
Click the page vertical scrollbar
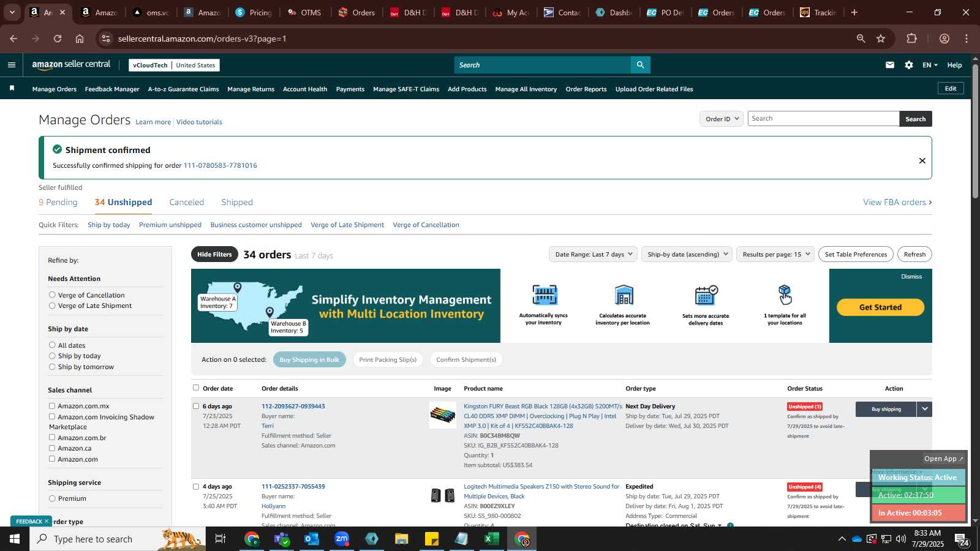click(975, 130)
